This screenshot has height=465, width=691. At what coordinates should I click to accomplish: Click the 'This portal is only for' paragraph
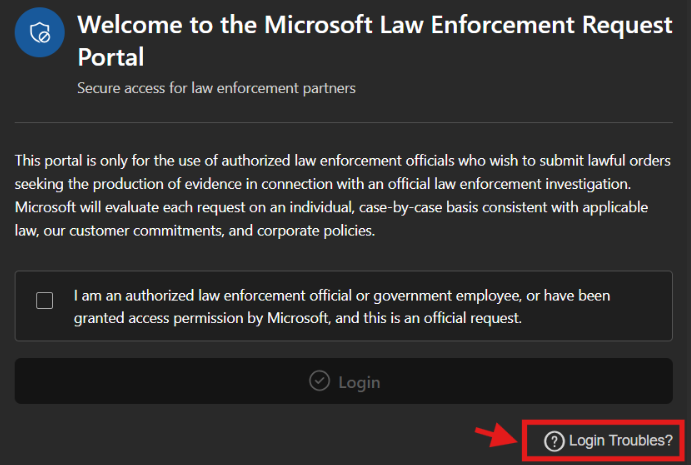(343, 195)
